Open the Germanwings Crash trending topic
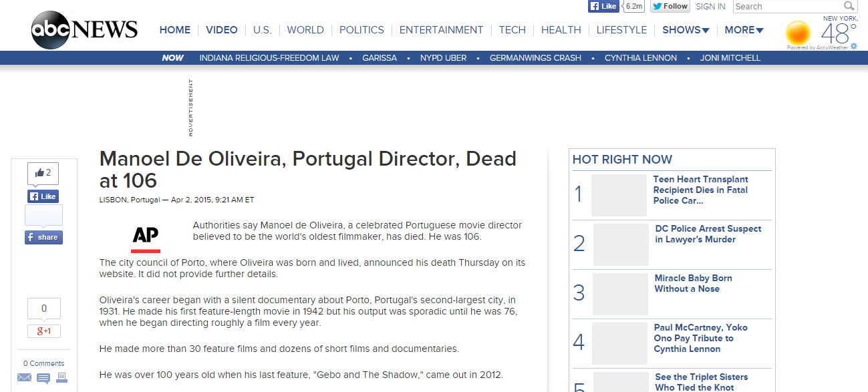This screenshot has height=392, width=868. 535,58
